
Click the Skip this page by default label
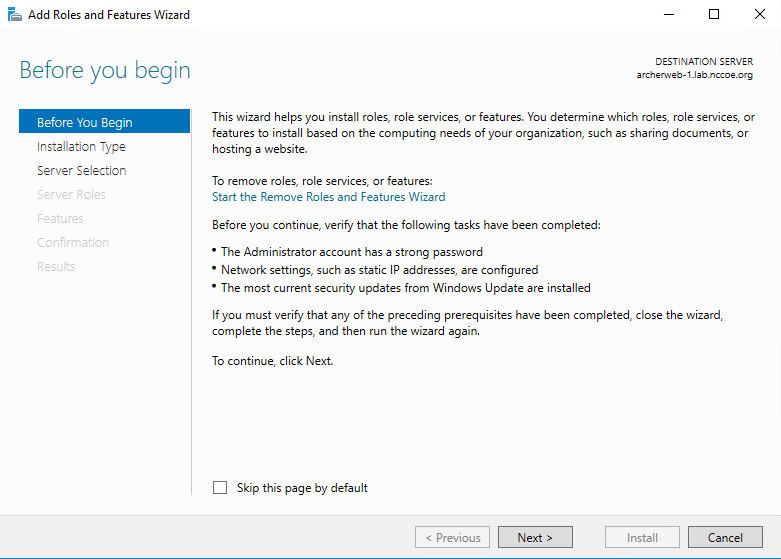pyautogui.click(x=302, y=488)
